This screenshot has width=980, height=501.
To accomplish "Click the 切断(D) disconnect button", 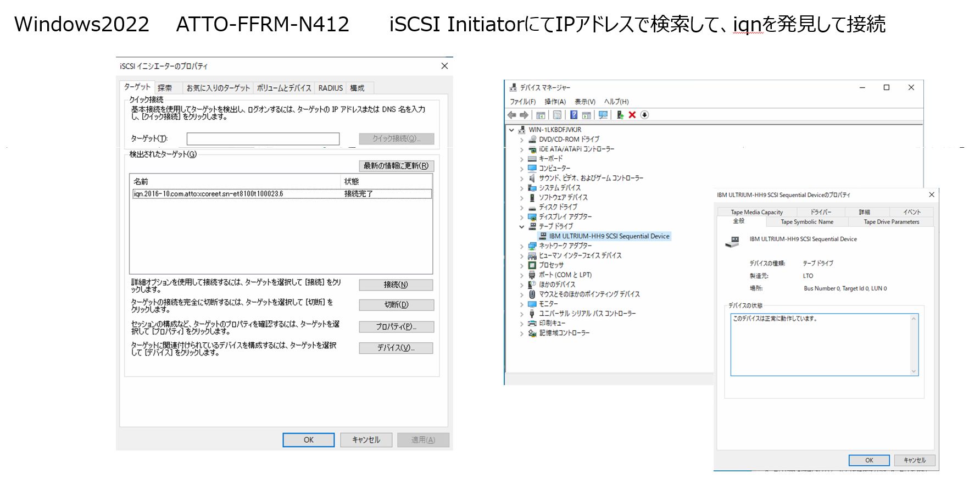I will [396, 305].
